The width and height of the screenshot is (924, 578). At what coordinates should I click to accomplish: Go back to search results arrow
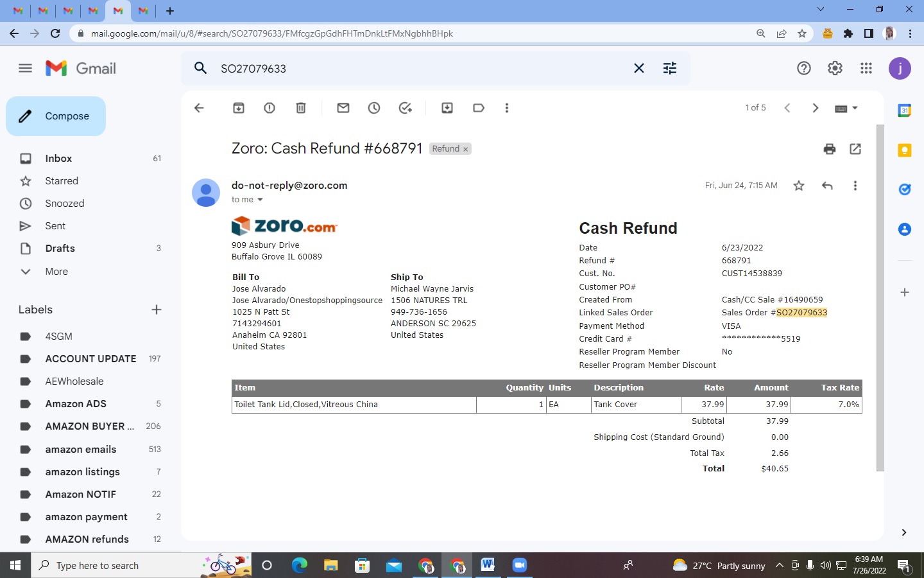tap(199, 108)
